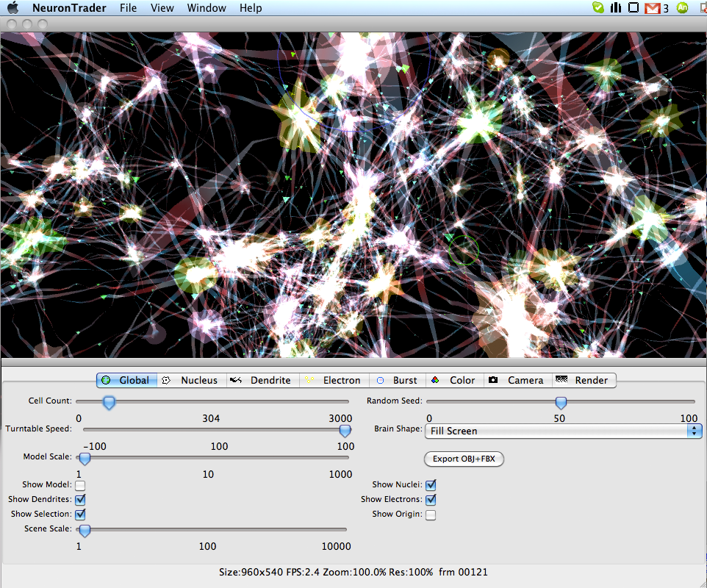The width and height of the screenshot is (707, 588).
Task: Click the Random Seed slider handle
Action: 561,403
